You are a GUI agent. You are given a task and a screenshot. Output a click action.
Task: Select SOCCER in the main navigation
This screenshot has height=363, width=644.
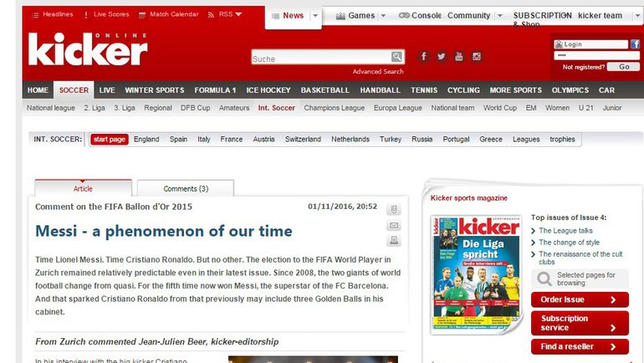[74, 90]
